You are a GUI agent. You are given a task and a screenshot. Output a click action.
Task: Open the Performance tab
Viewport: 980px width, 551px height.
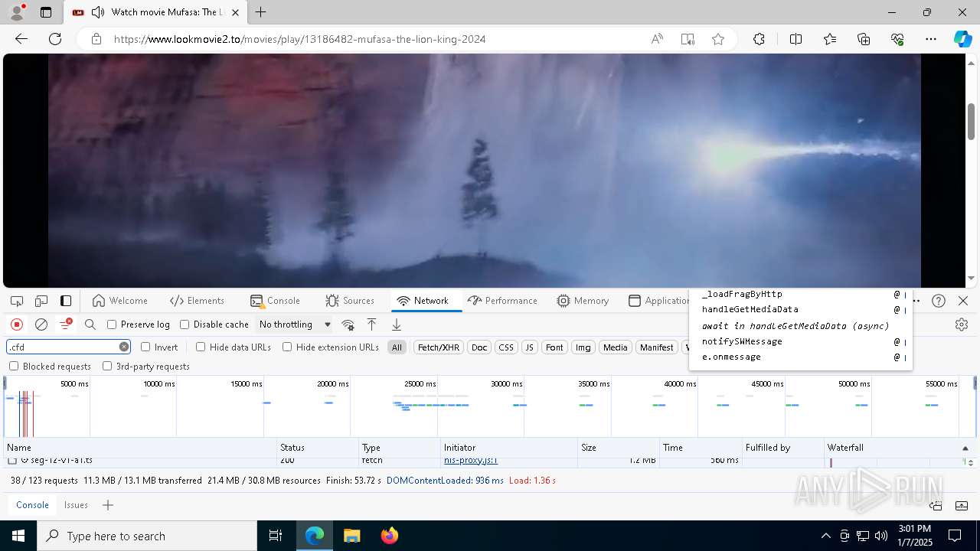pos(502,301)
